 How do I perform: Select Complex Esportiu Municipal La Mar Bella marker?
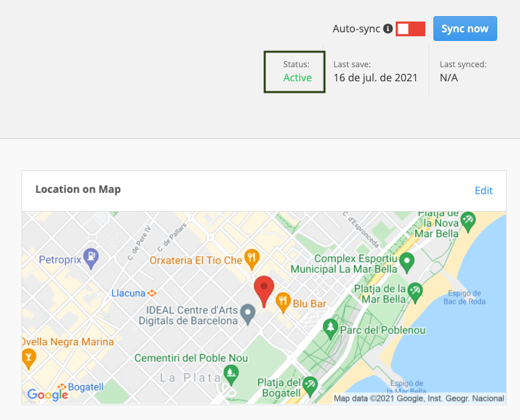(x=407, y=263)
